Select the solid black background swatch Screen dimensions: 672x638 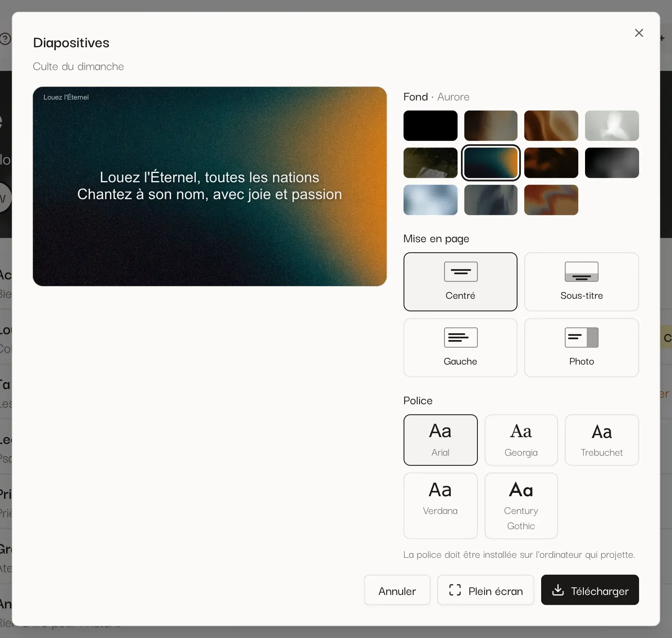click(x=430, y=126)
